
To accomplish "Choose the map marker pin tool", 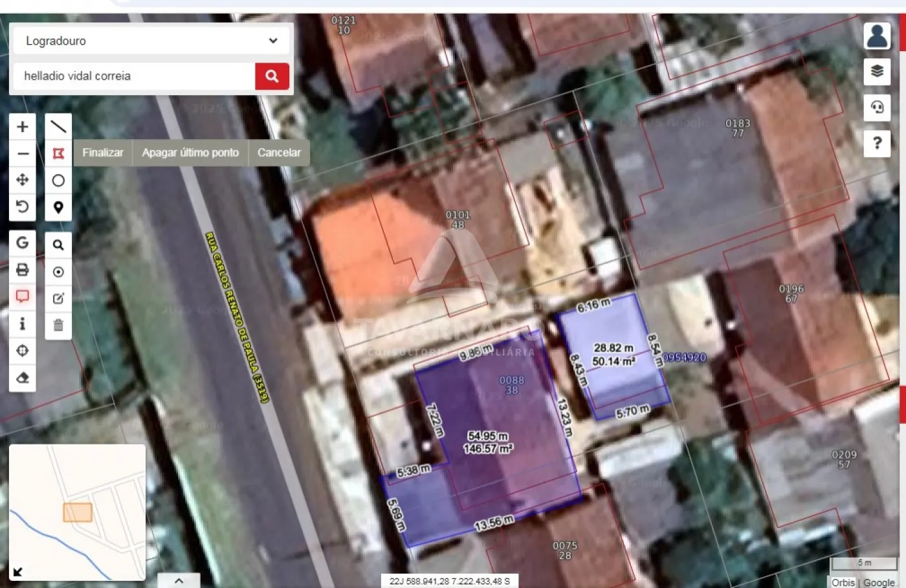I will click(x=58, y=208).
